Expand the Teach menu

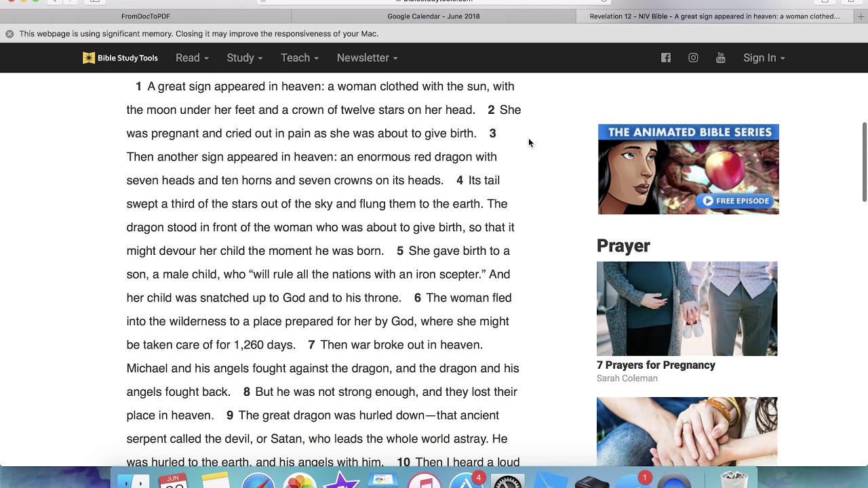click(300, 58)
